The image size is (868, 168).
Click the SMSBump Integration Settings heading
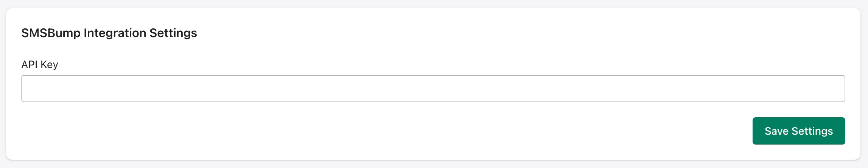(x=109, y=33)
